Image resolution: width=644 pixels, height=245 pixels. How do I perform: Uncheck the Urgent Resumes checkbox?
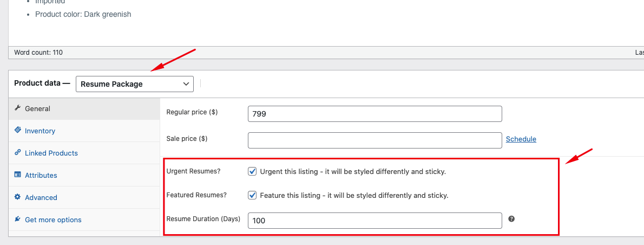[252, 171]
